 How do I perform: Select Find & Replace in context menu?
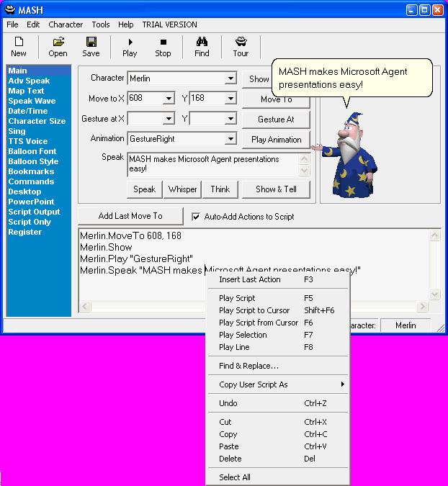[x=248, y=366]
